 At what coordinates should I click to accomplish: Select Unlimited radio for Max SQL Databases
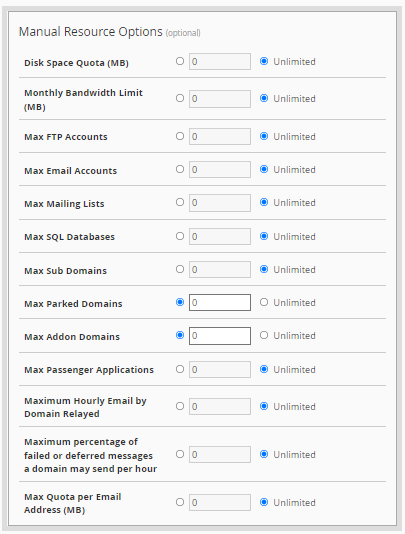click(x=264, y=236)
